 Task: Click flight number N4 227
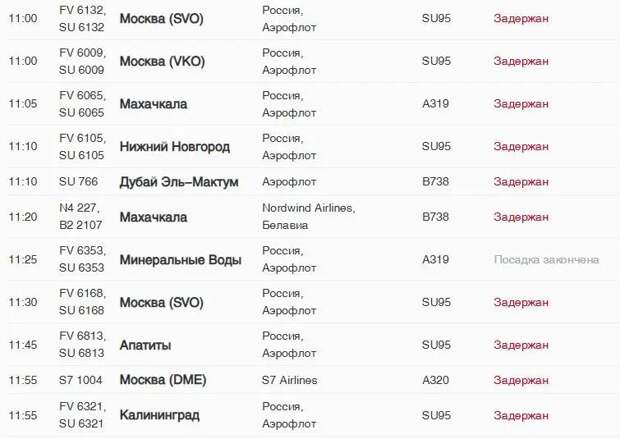79,208
